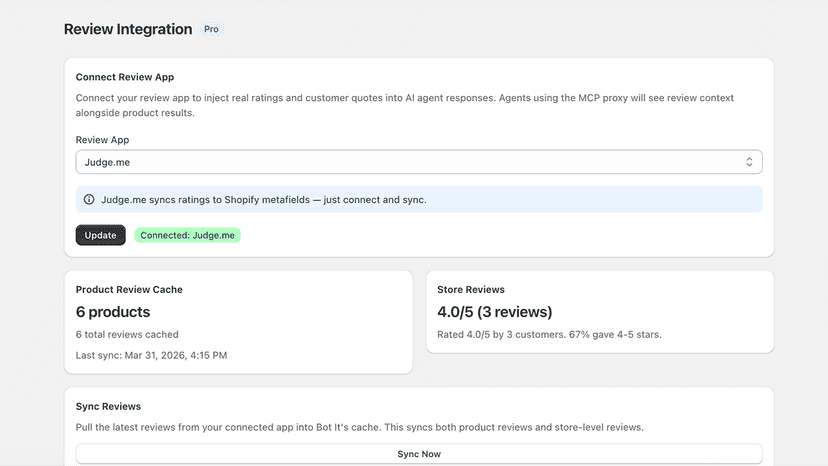Click the 6 products value
828x466 pixels.
pos(113,312)
